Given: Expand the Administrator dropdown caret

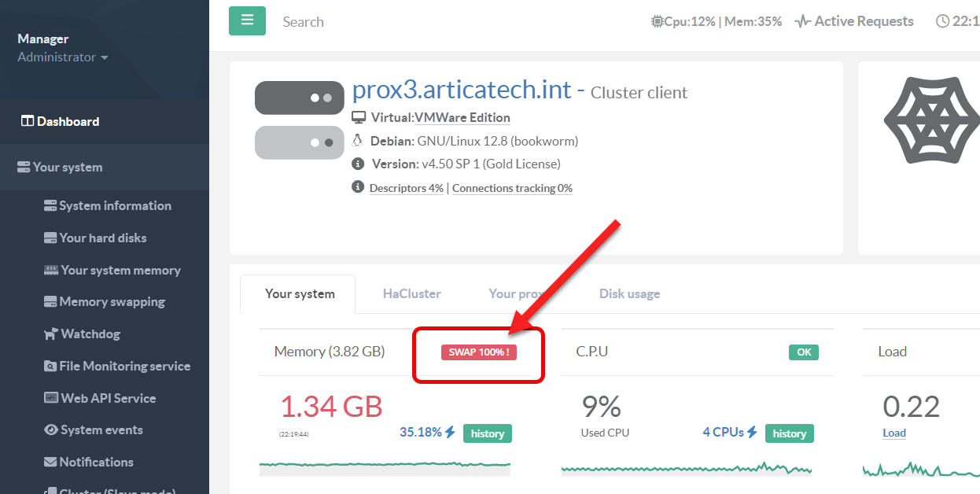Looking at the screenshot, I should click(105, 58).
